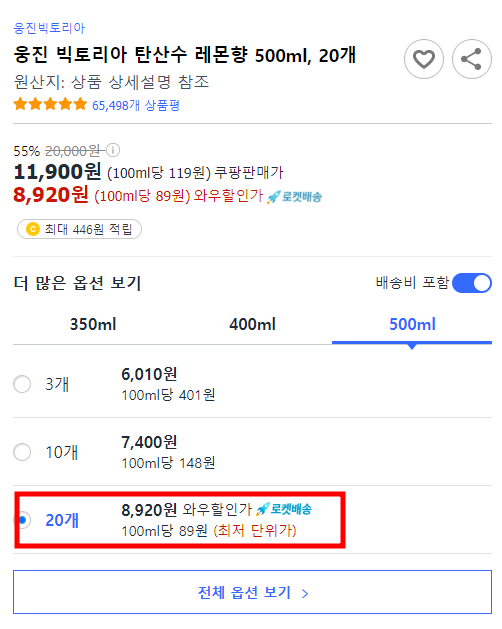The width and height of the screenshot is (502, 629).
Task: Click the share icon
Action: 472,59
